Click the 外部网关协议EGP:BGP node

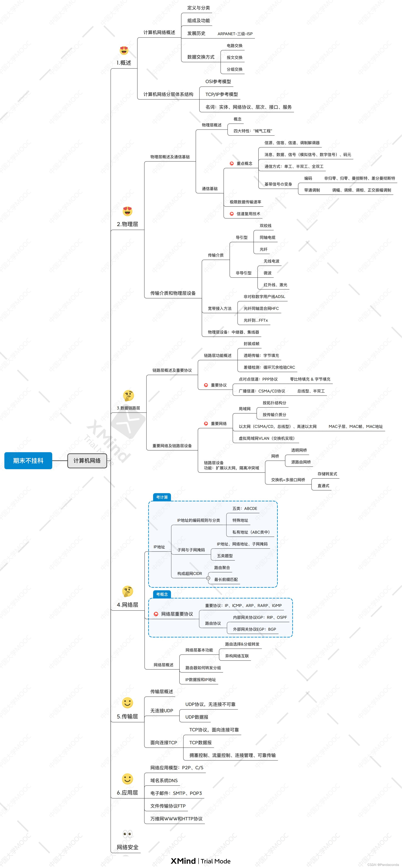point(254,629)
